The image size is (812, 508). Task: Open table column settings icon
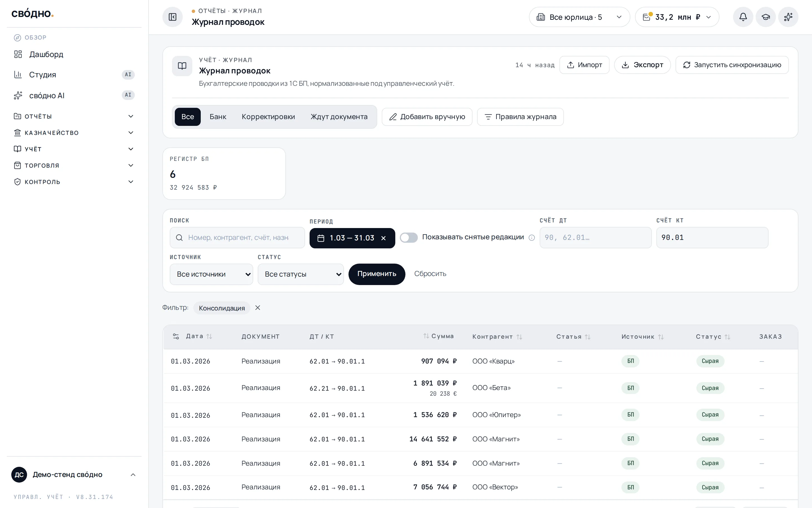click(x=176, y=336)
